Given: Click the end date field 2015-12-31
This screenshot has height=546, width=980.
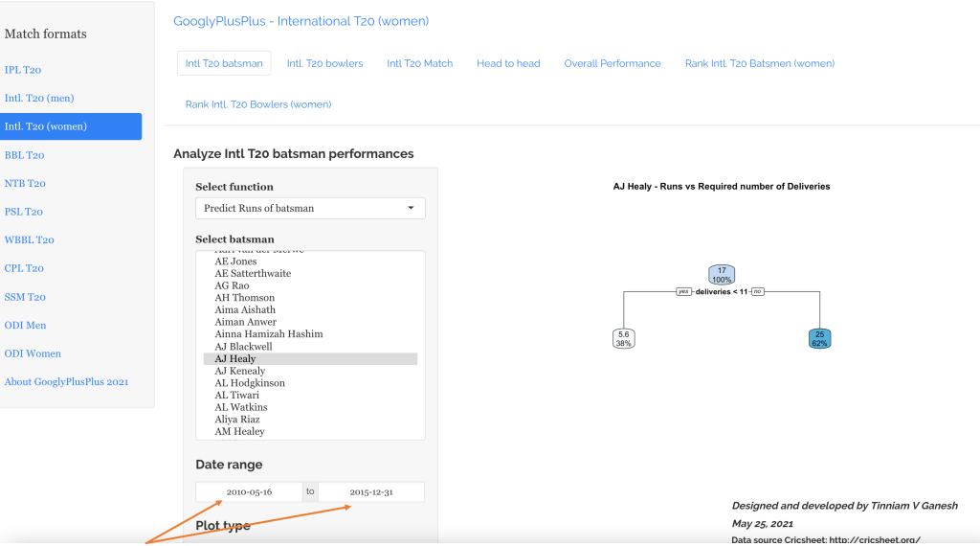Looking at the screenshot, I should (x=370, y=492).
